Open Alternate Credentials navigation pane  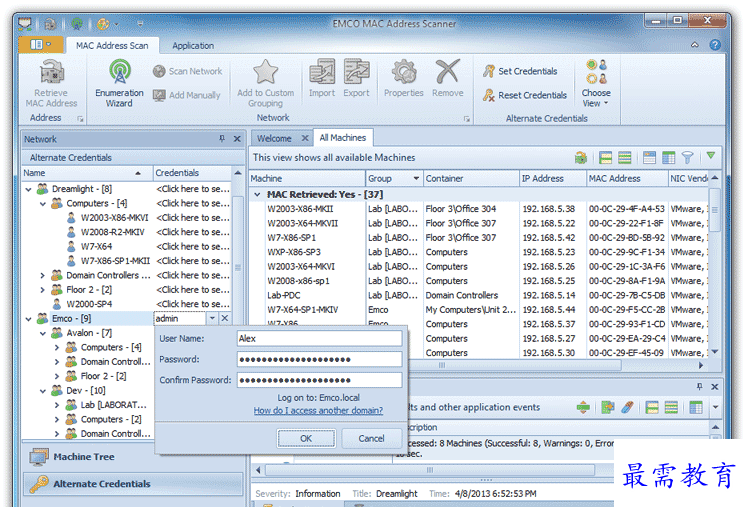pos(133,484)
